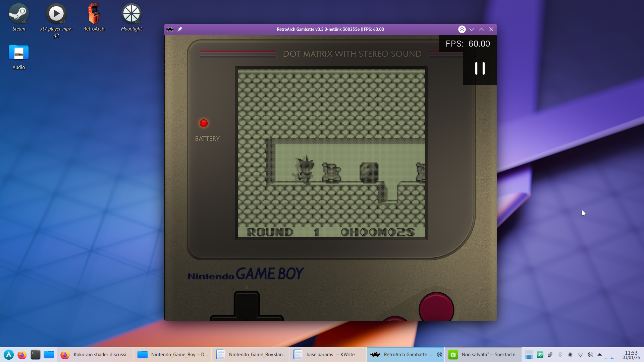
Task: Toggle the muted volume tray icon
Action: pyautogui.click(x=590, y=355)
